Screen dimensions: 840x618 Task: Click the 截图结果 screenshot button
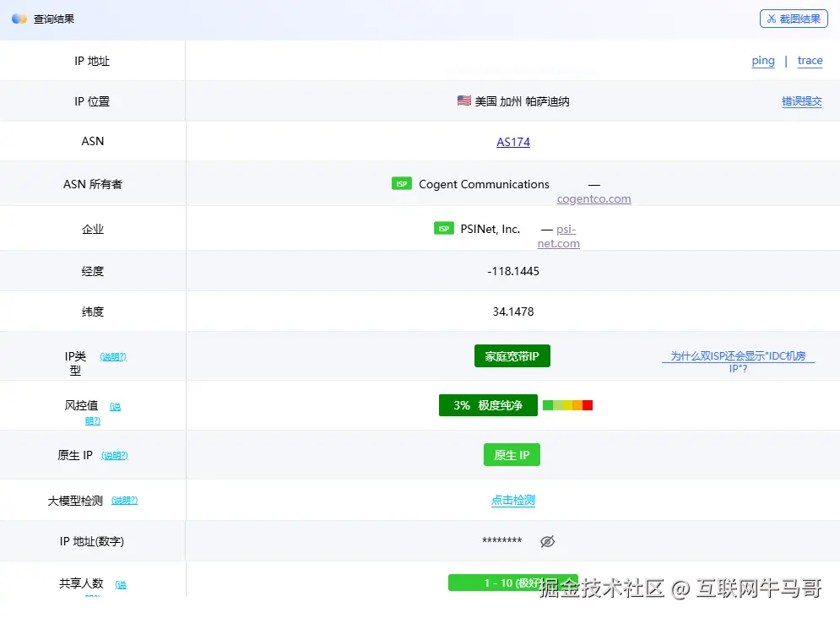click(794, 19)
